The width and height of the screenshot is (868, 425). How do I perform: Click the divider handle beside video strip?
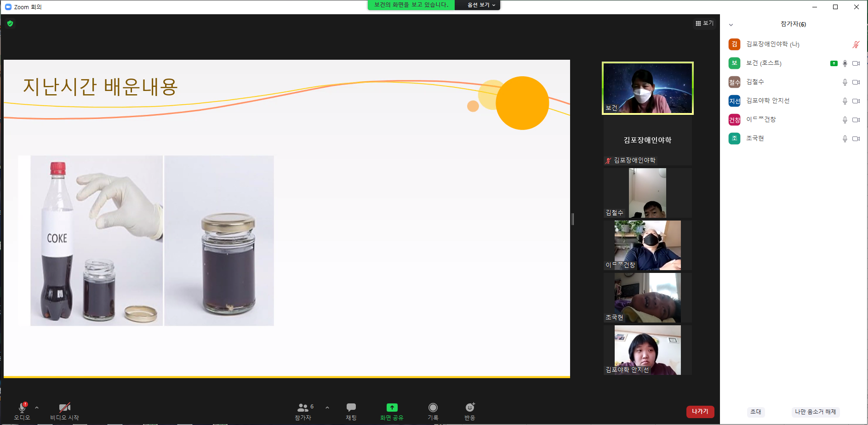(x=573, y=219)
